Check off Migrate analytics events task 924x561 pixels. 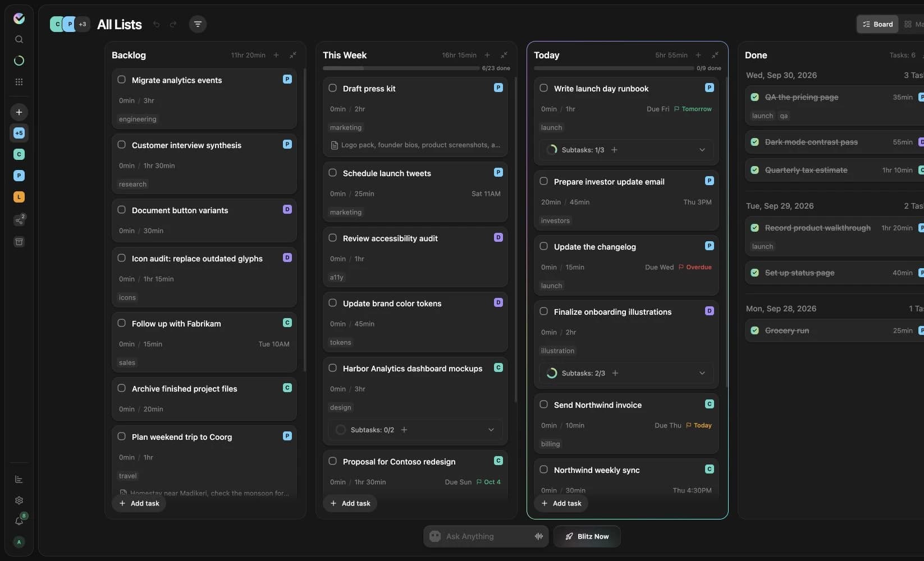coord(121,80)
